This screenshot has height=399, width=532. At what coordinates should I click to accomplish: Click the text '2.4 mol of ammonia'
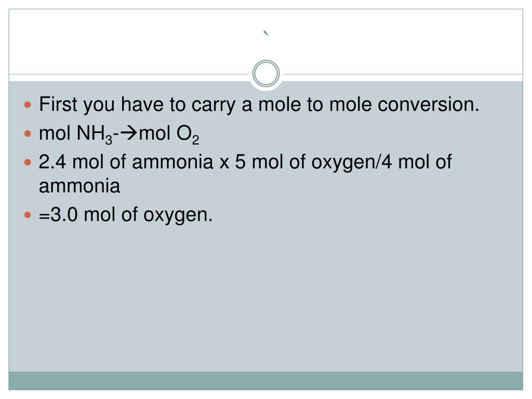(126, 162)
